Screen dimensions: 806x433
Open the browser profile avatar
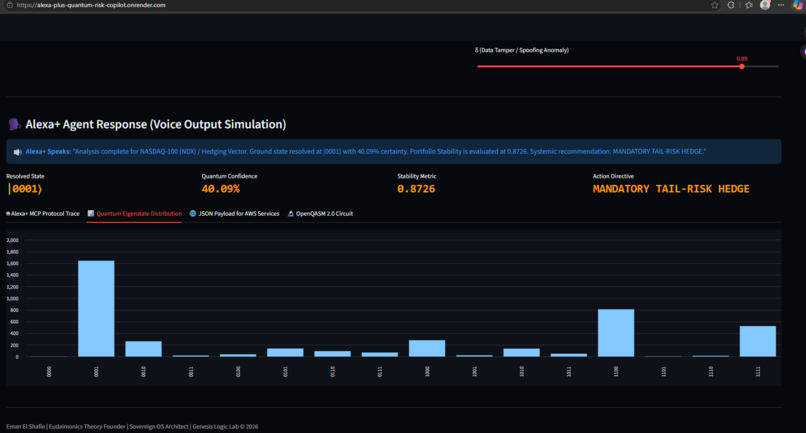tap(765, 5)
